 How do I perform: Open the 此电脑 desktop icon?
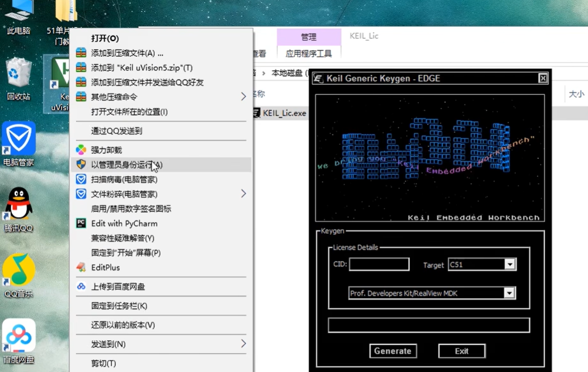tap(18, 17)
